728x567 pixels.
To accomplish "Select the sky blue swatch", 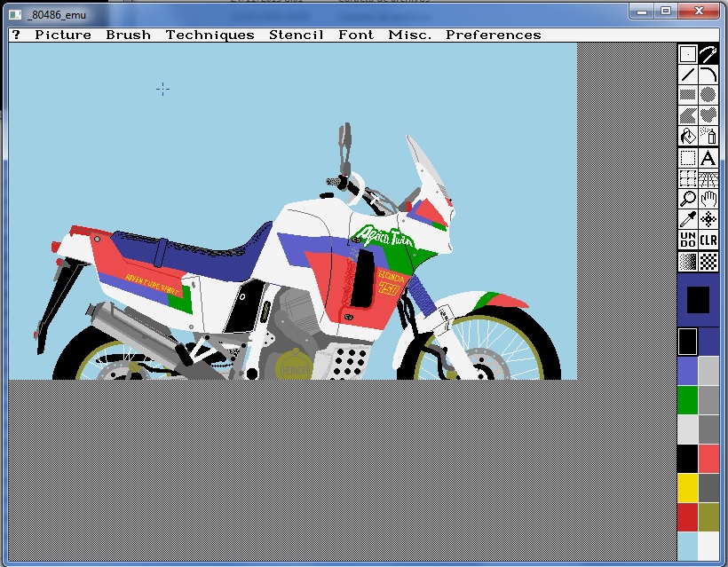I will [688, 546].
